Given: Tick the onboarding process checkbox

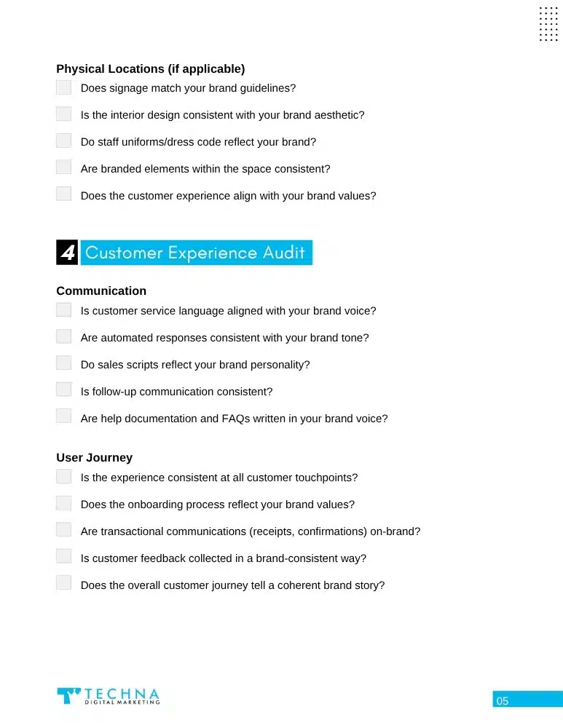Looking at the screenshot, I should pyautogui.click(x=64, y=504).
